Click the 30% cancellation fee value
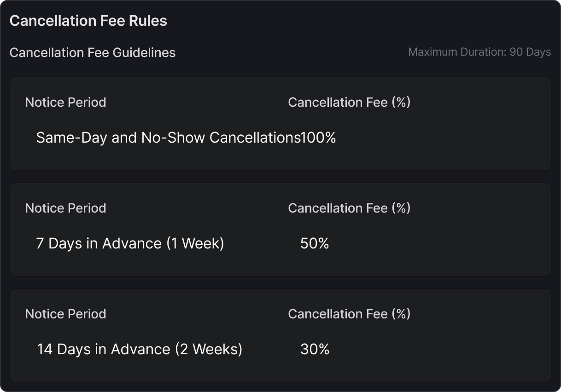Screen dimensions: 561x392 tap(315, 349)
